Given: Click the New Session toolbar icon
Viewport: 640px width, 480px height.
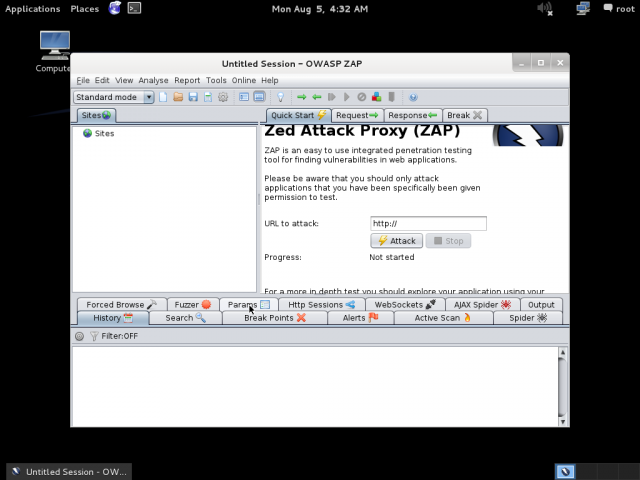Looking at the screenshot, I should click(x=164, y=97).
